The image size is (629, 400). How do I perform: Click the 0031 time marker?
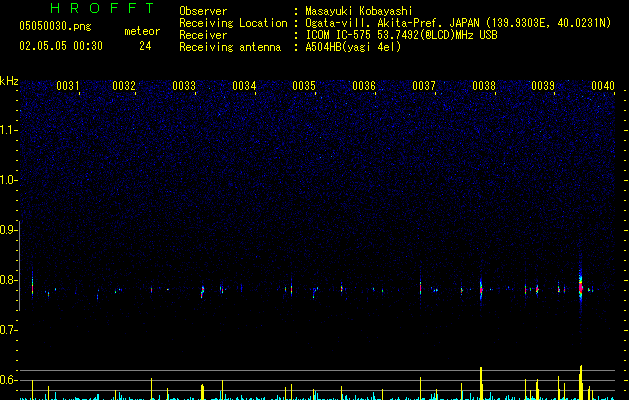click(x=67, y=85)
